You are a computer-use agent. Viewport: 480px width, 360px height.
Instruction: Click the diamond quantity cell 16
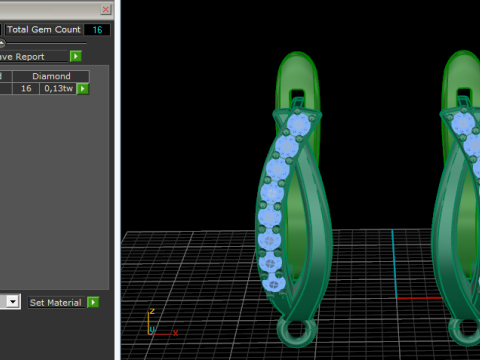[26, 89]
